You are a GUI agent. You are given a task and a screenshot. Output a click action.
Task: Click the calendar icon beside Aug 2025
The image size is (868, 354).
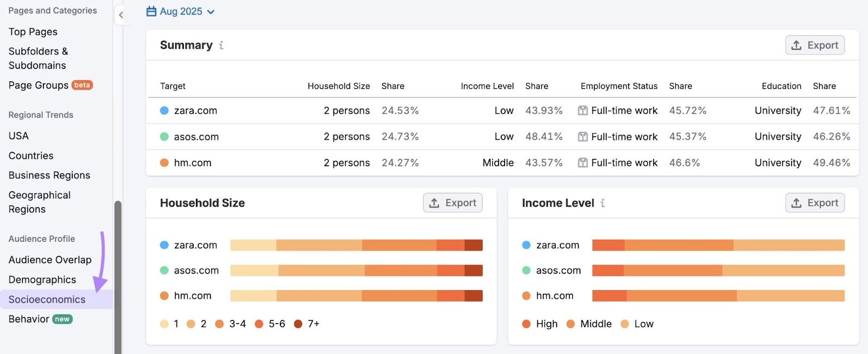point(151,11)
